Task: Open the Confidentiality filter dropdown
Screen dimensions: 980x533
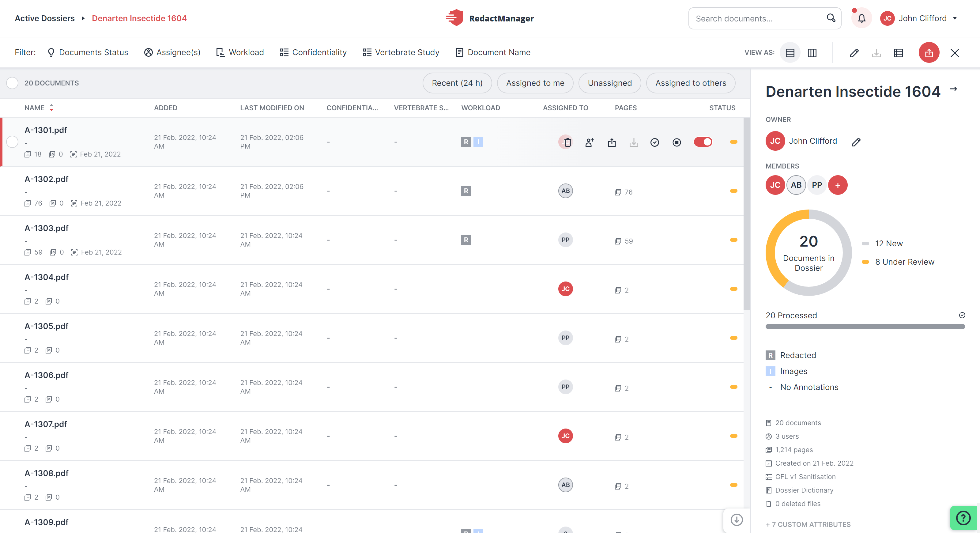Action: click(313, 52)
